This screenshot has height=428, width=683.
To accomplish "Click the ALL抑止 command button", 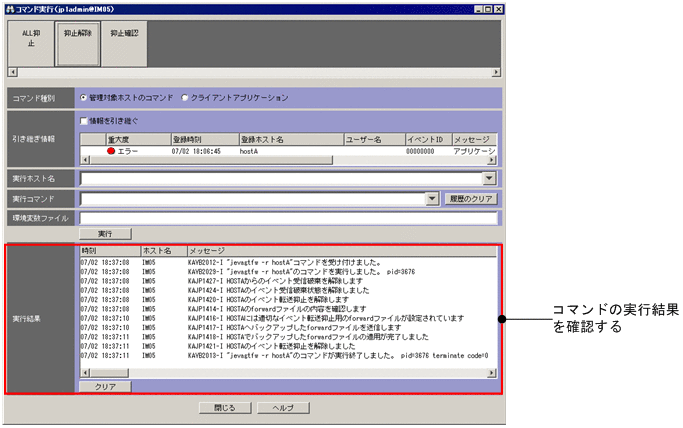I will pyautogui.click(x=31, y=44).
